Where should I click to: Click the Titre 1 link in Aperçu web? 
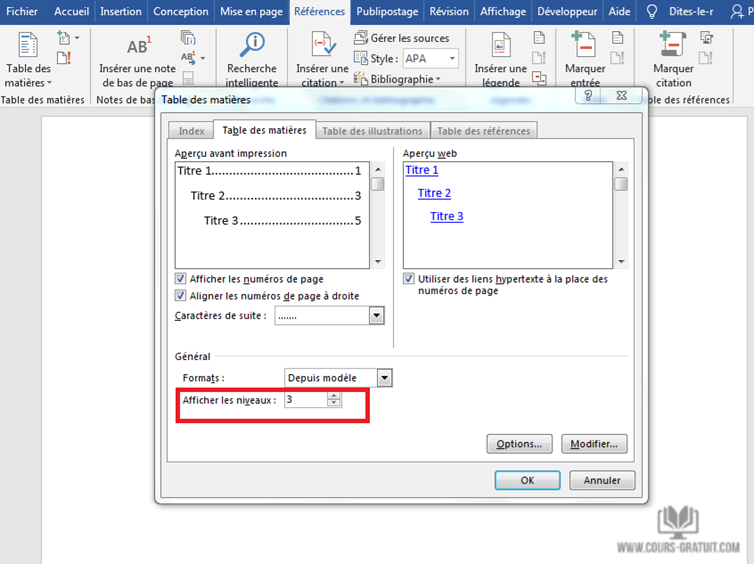422,171
